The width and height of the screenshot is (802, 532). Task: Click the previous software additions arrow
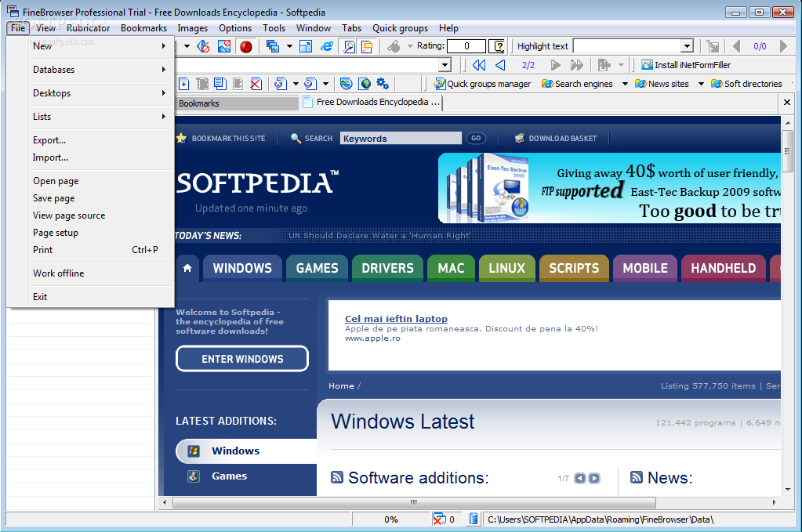(580, 479)
